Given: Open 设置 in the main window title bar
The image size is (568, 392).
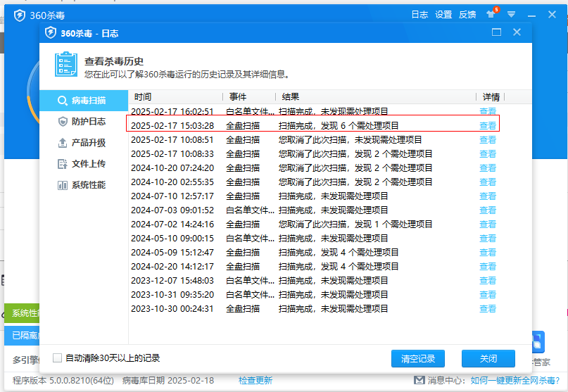Looking at the screenshot, I should [443, 14].
